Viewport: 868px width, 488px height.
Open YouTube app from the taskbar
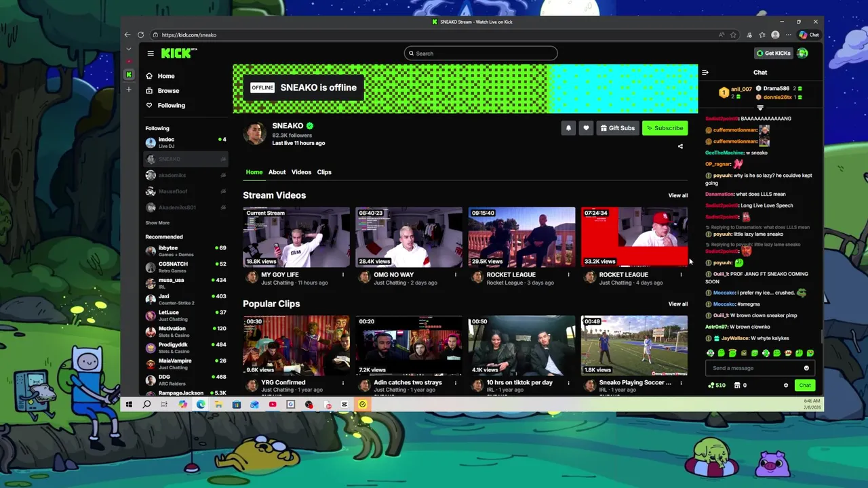[x=273, y=405]
